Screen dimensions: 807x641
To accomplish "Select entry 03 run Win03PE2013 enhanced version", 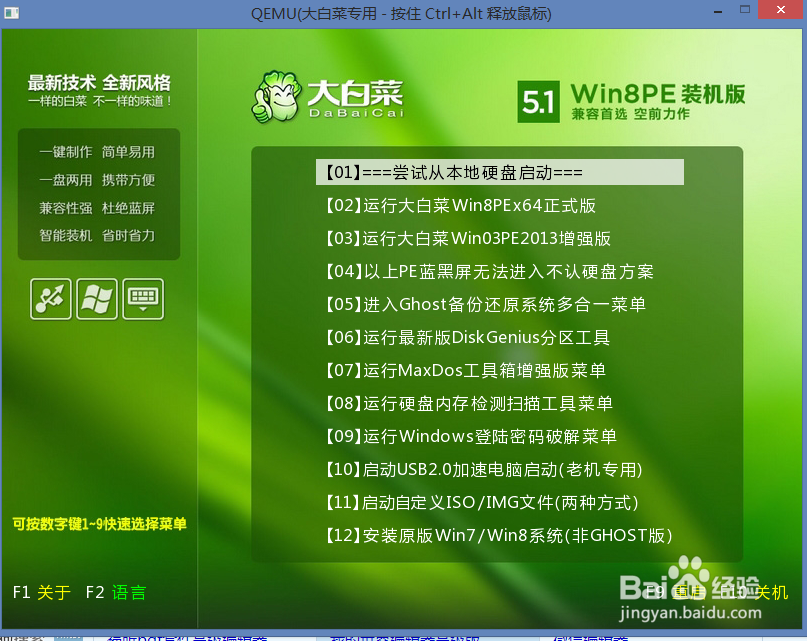I will pyautogui.click(x=468, y=238).
